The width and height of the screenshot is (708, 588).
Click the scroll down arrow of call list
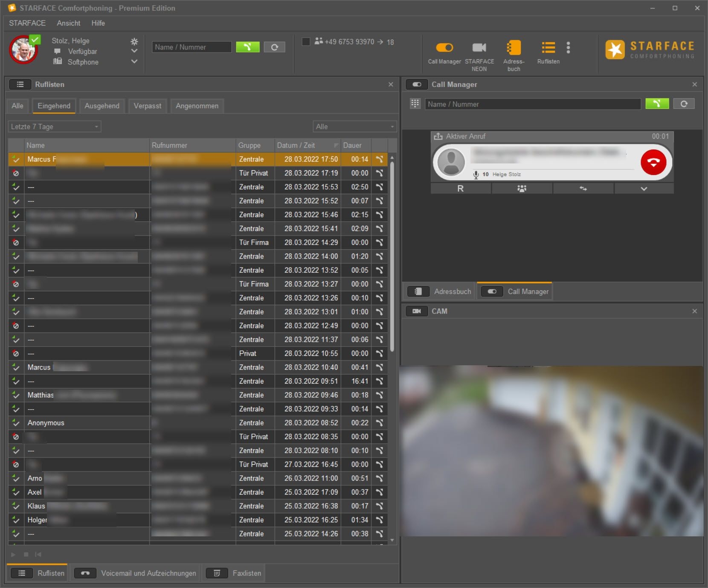tap(392, 540)
